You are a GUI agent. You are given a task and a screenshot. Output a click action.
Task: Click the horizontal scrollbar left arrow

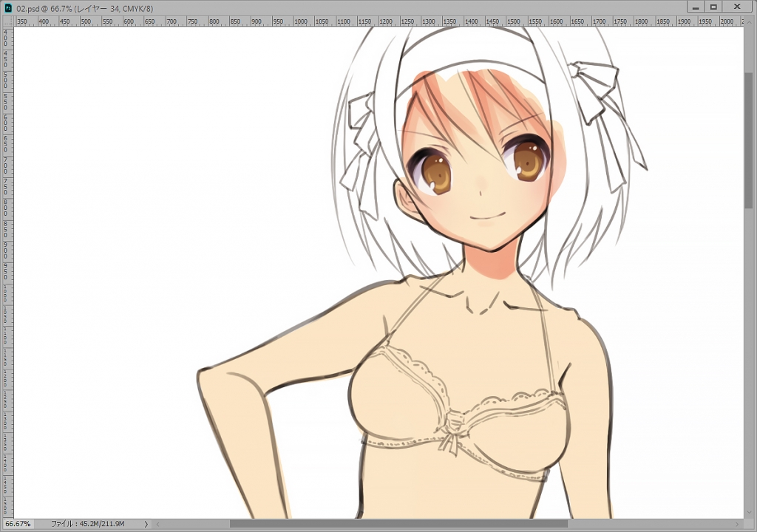pyautogui.click(x=156, y=524)
